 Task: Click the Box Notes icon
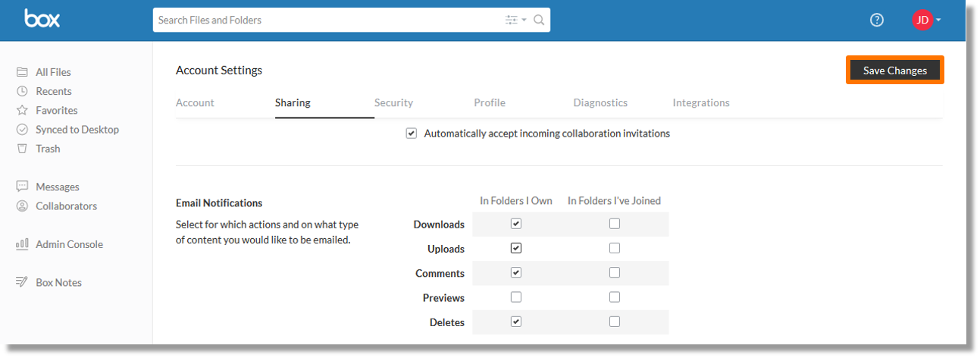pos(22,282)
